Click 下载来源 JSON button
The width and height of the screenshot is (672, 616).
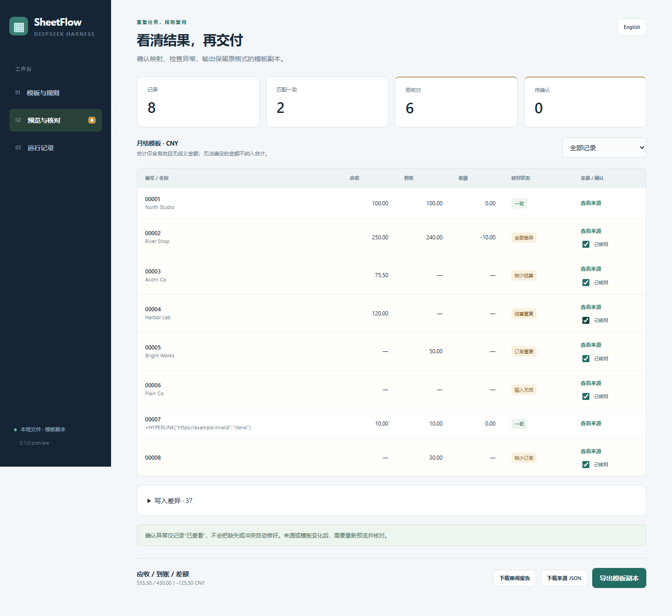pos(564,578)
